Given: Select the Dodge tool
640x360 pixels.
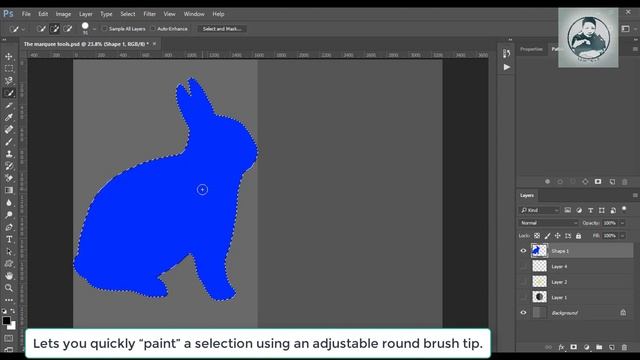Looking at the screenshot, I should [x=9, y=215].
